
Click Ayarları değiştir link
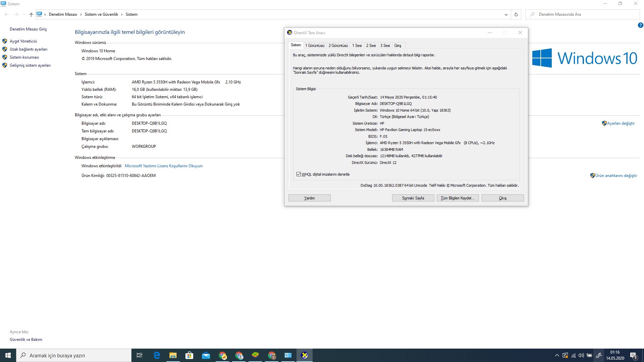pyautogui.click(x=621, y=123)
